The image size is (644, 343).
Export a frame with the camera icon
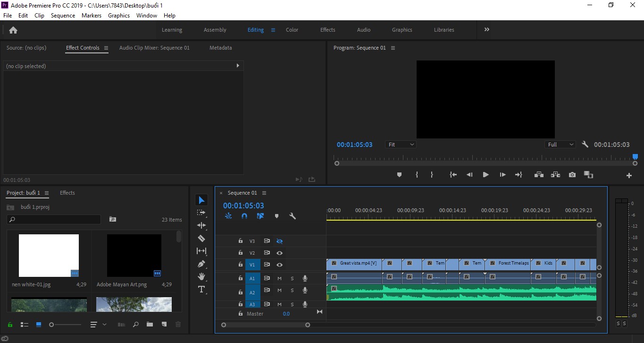tap(572, 175)
